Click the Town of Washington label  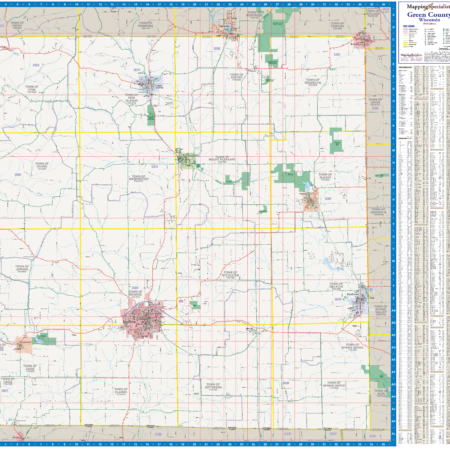(138, 178)
